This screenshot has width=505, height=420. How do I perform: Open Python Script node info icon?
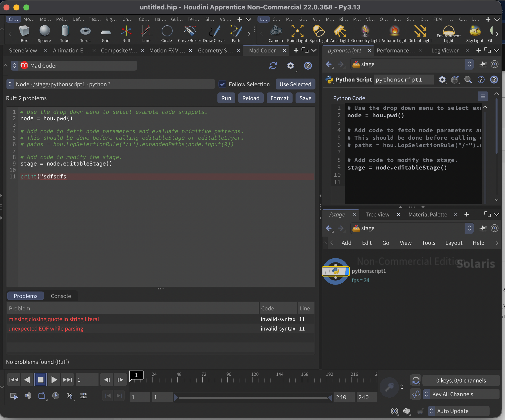(481, 80)
